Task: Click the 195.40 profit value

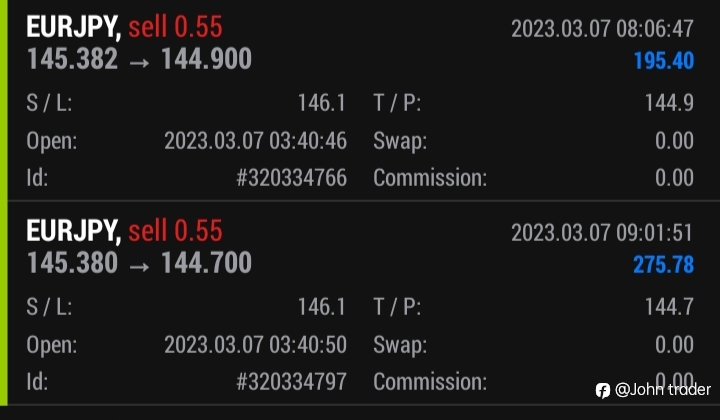Action: pyautogui.click(x=664, y=61)
